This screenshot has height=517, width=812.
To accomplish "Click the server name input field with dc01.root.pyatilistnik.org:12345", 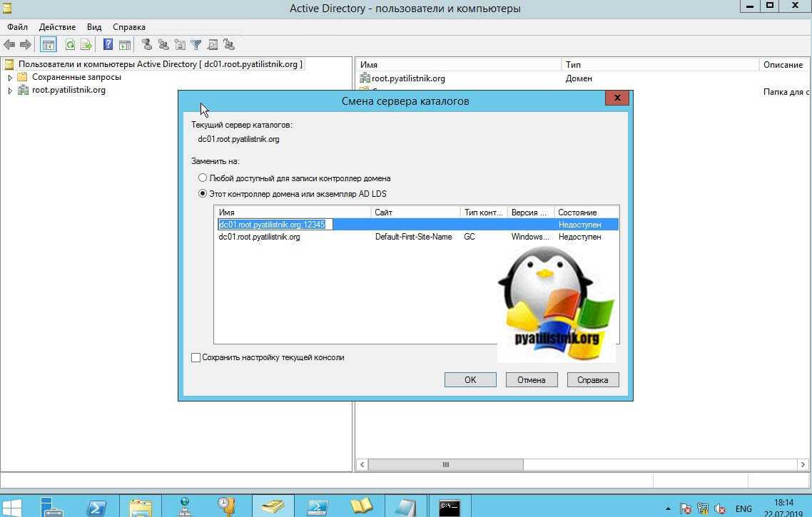I will click(x=275, y=225).
